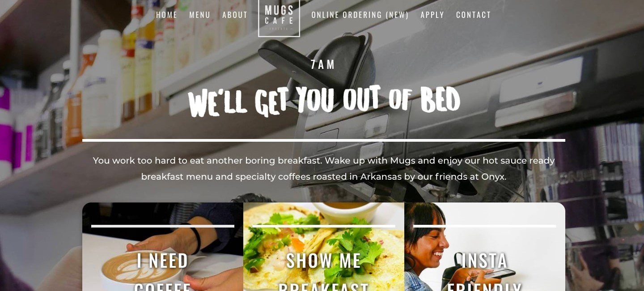Click white bar atop Insta Friendly card
Viewport: 644px width, 291px height.
click(485, 226)
